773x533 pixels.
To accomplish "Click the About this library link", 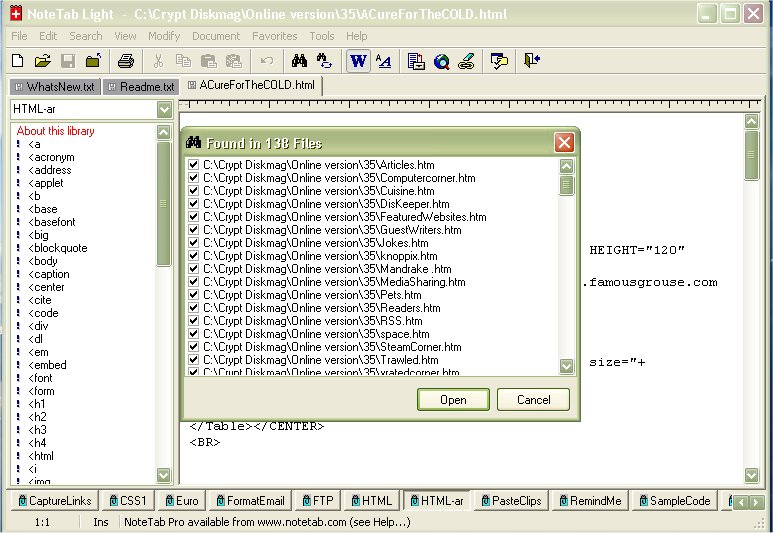I will pyautogui.click(x=55, y=131).
